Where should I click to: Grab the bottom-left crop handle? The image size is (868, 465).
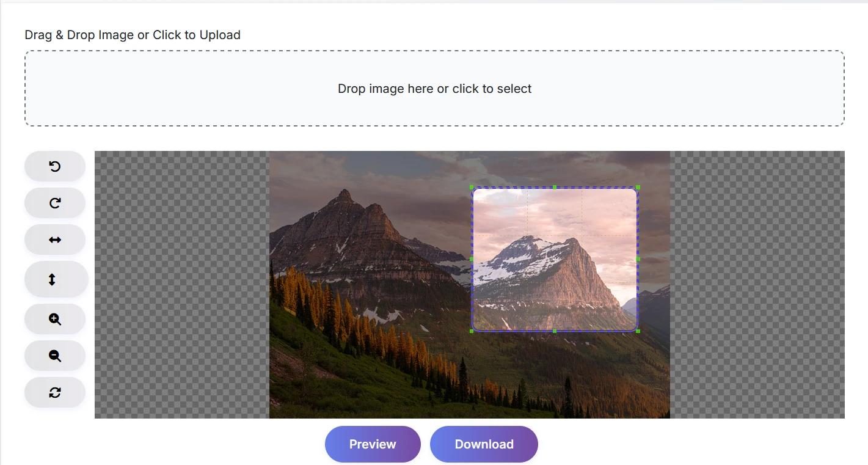(472, 331)
